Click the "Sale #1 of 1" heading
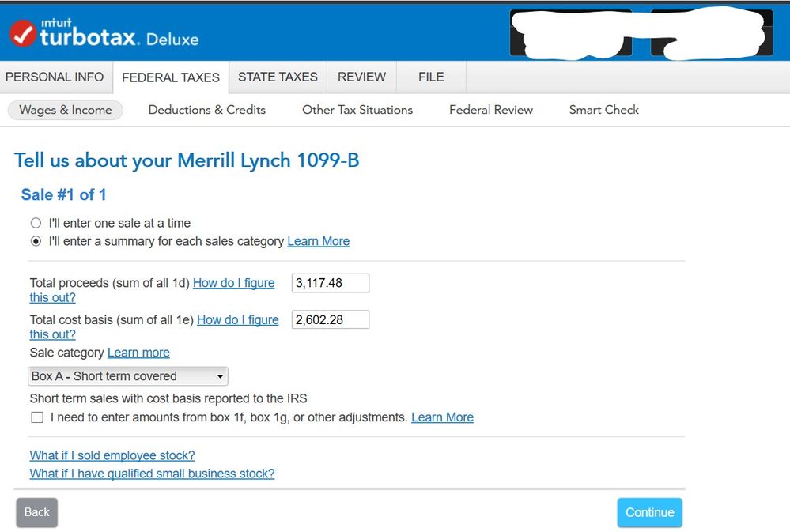The image size is (790, 532). click(x=63, y=195)
